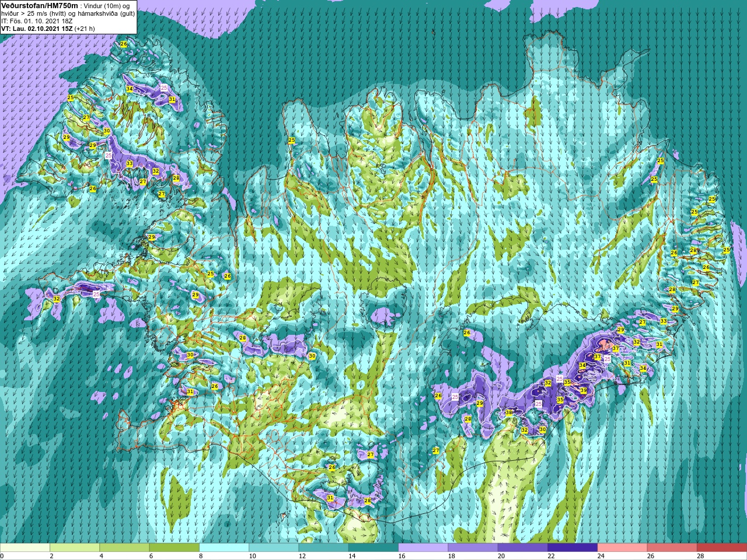Click the yellow '38' gust label
Viewport: 747px width, 560px height.
pos(508,412)
